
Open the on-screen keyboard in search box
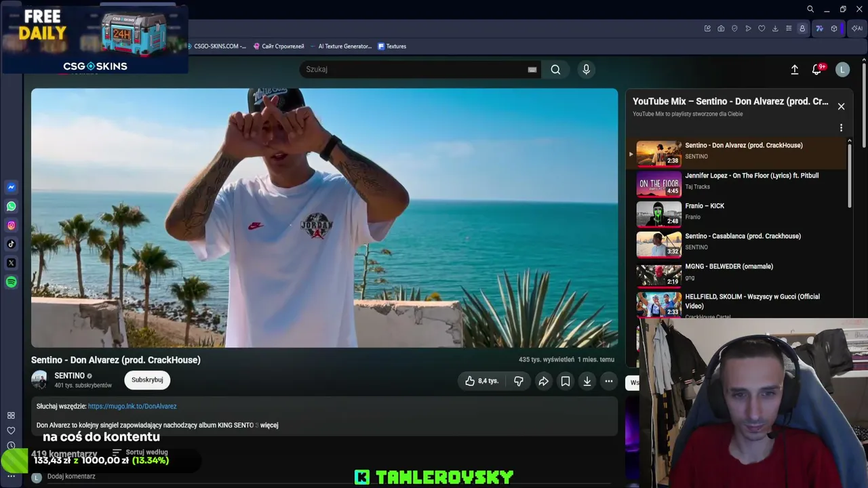point(532,69)
